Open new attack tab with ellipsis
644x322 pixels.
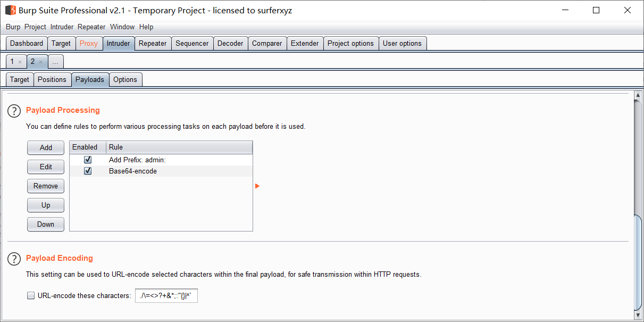point(55,62)
